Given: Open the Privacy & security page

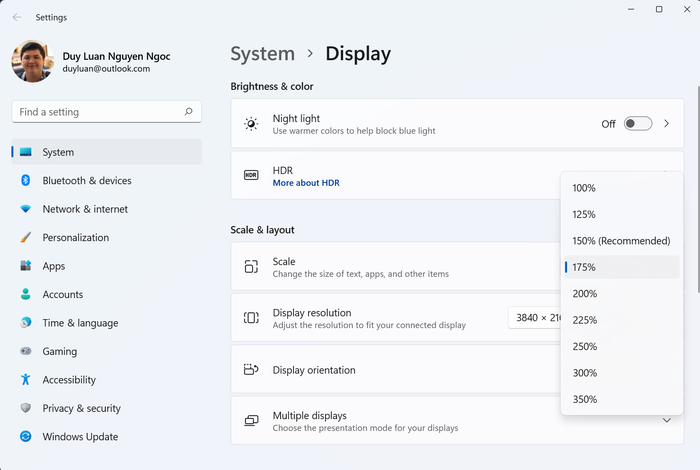Looking at the screenshot, I should (x=81, y=408).
